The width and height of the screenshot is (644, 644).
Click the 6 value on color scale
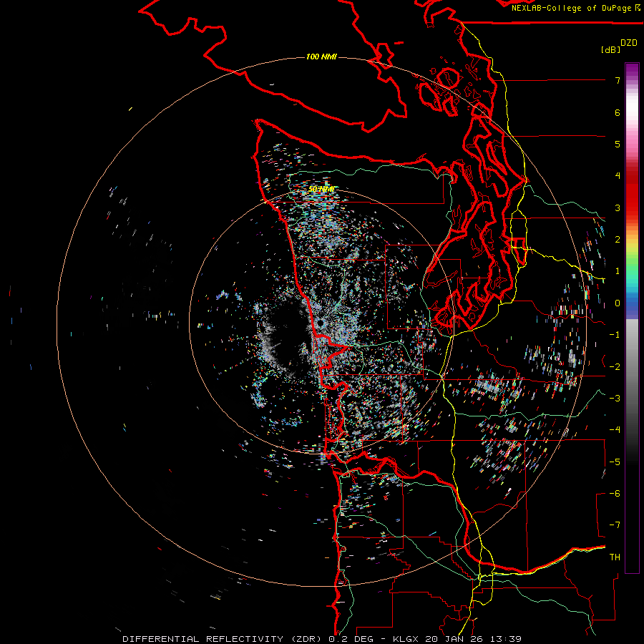tap(618, 112)
